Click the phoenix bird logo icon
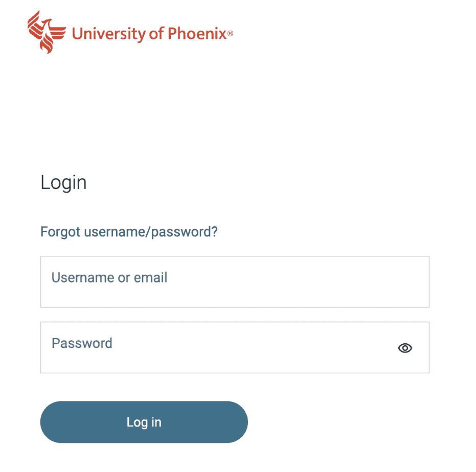This screenshot has width=476, height=472. [x=47, y=32]
